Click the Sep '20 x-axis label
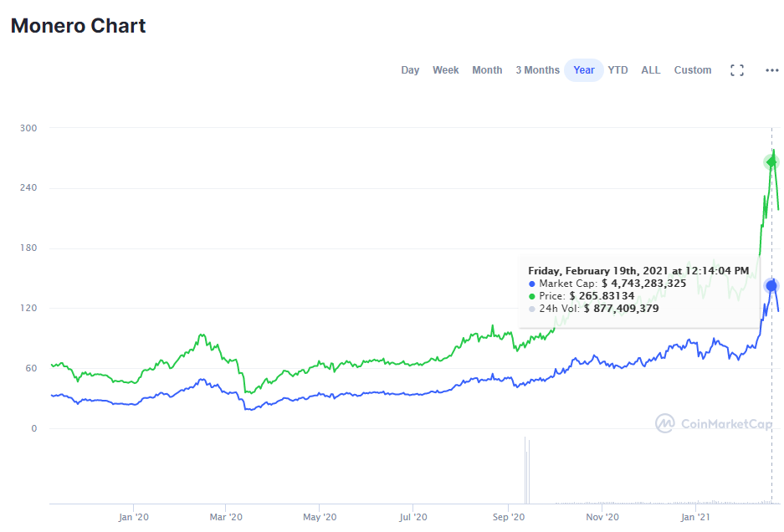 (x=509, y=517)
